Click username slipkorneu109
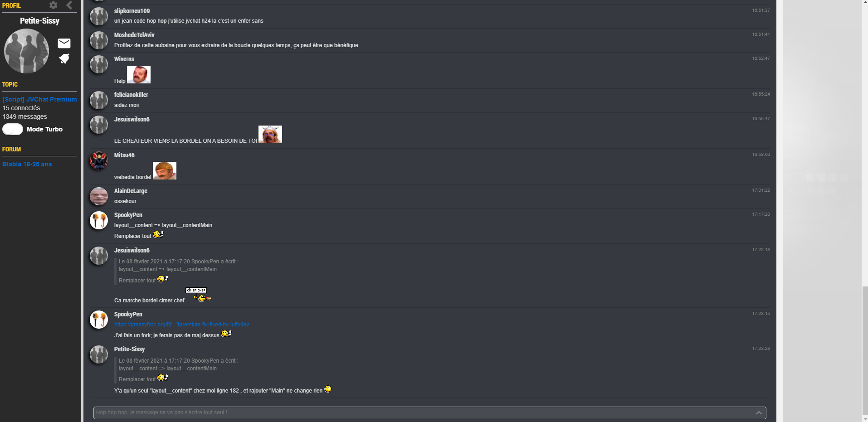 [132, 11]
